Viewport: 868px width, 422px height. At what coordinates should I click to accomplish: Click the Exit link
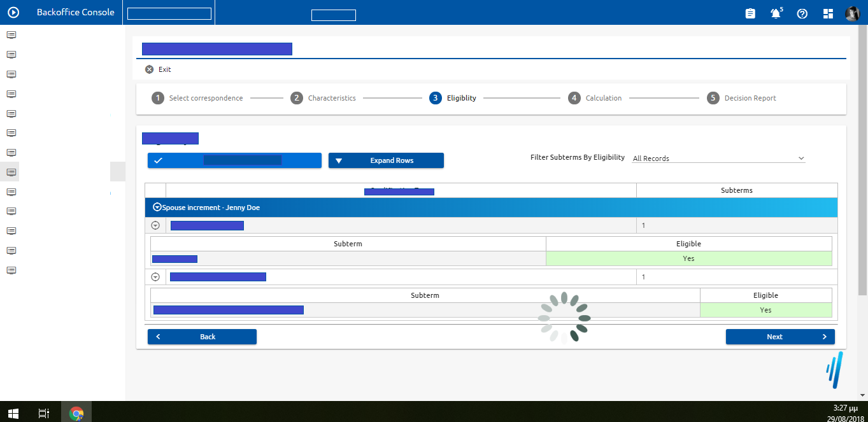pyautogui.click(x=165, y=69)
